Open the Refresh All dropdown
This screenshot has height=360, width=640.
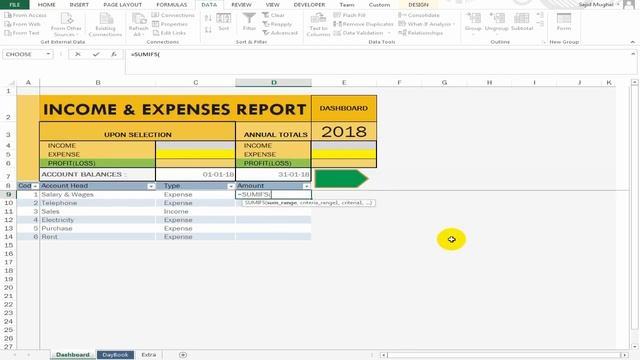138,24
